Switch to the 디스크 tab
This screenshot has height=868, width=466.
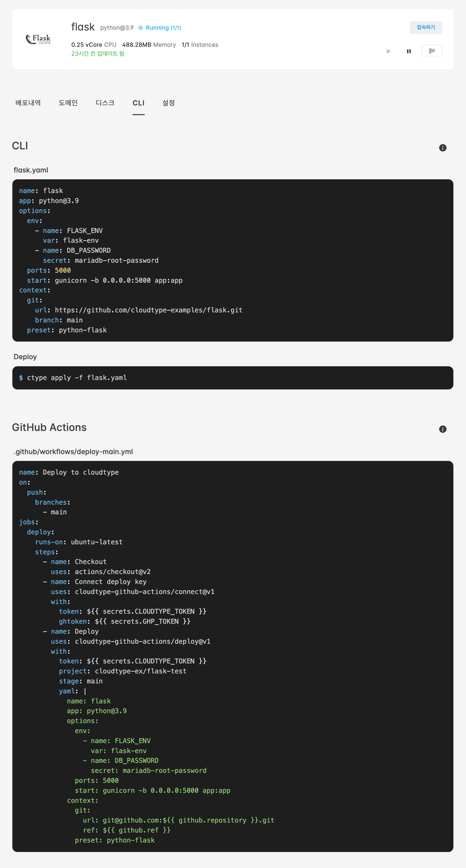tap(105, 103)
